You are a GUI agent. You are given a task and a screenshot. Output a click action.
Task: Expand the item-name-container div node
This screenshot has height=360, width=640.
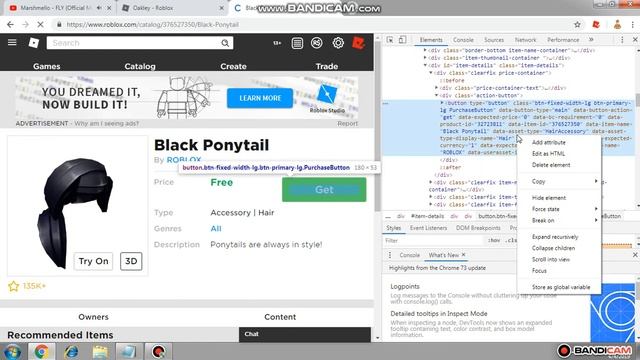425,50
